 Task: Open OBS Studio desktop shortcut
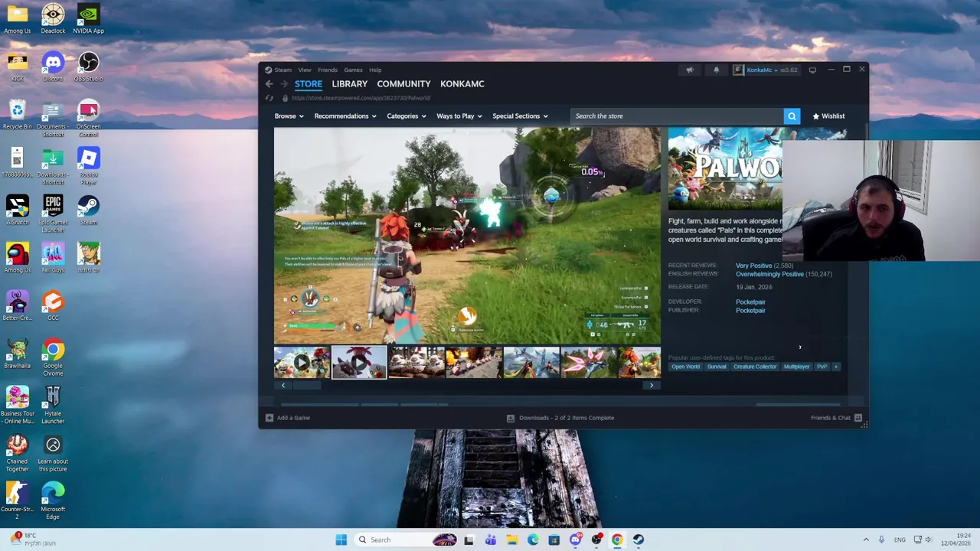tap(88, 67)
